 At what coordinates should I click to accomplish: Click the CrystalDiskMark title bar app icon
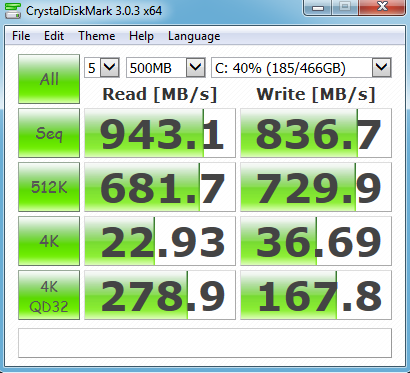13,11
